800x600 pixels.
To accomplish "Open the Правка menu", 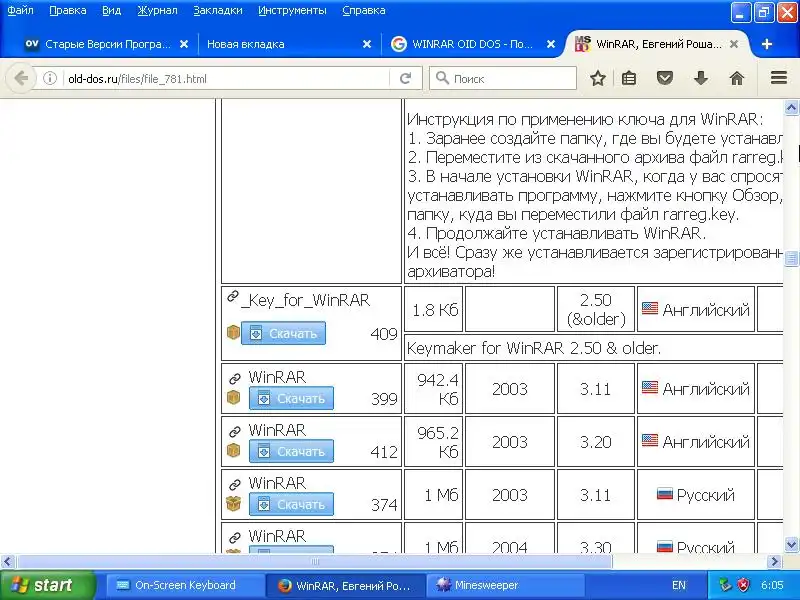I will [68, 10].
